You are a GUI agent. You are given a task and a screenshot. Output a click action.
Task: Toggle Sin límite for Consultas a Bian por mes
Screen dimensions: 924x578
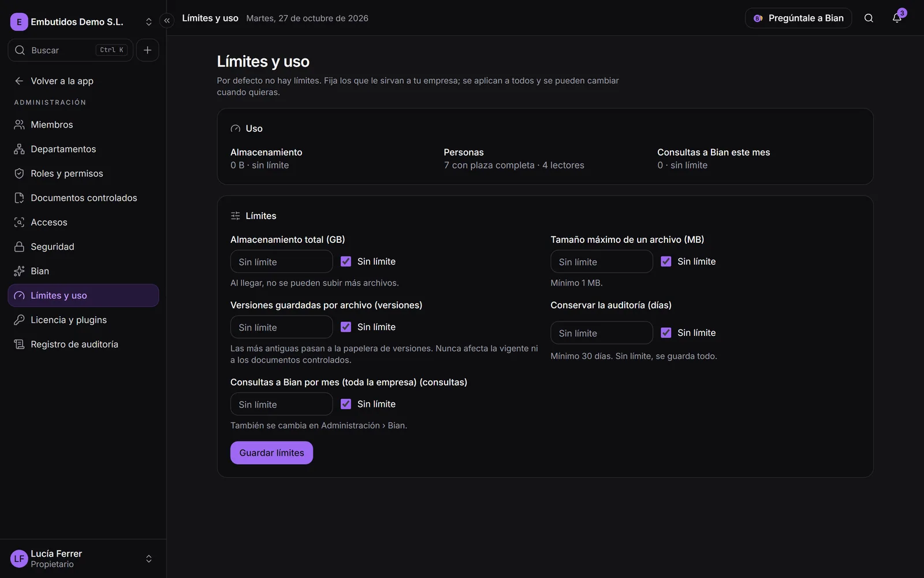pos(346,404)
